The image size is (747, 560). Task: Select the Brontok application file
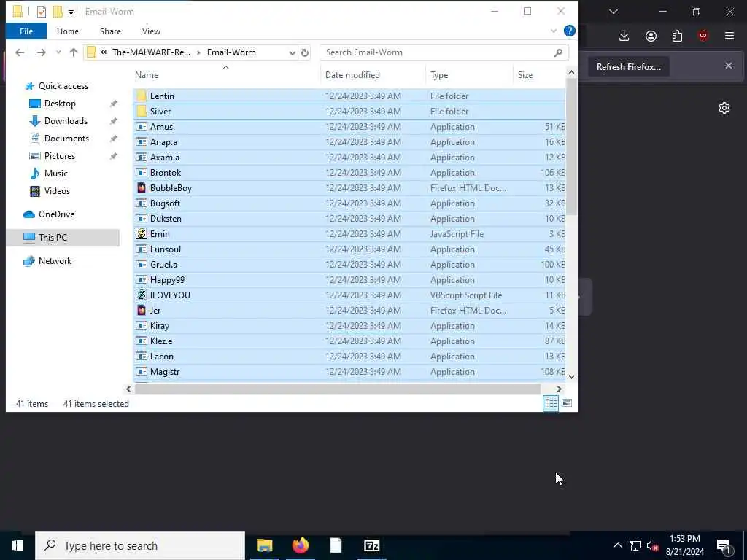349,173
